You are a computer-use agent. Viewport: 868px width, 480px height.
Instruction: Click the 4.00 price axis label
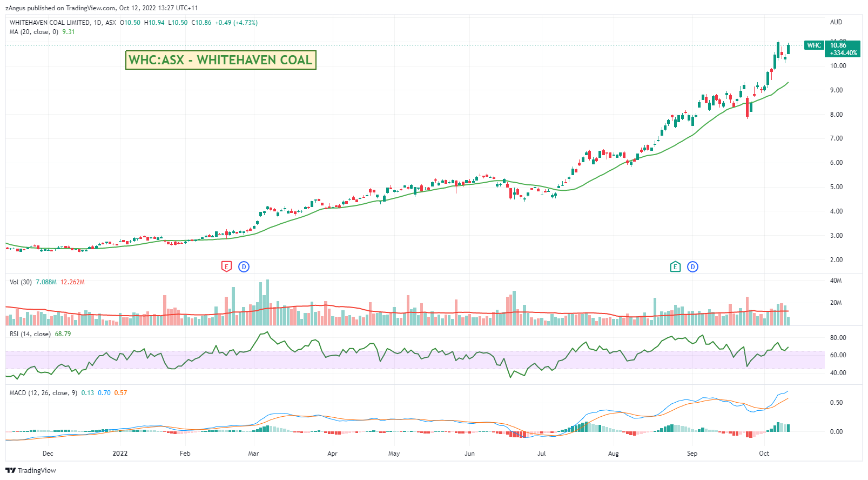click(837, 211)
